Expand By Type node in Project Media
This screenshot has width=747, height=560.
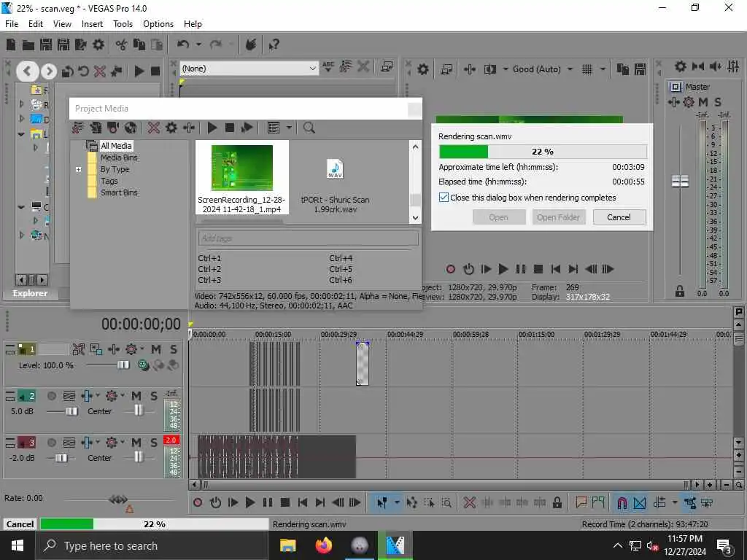pos(78,169)
